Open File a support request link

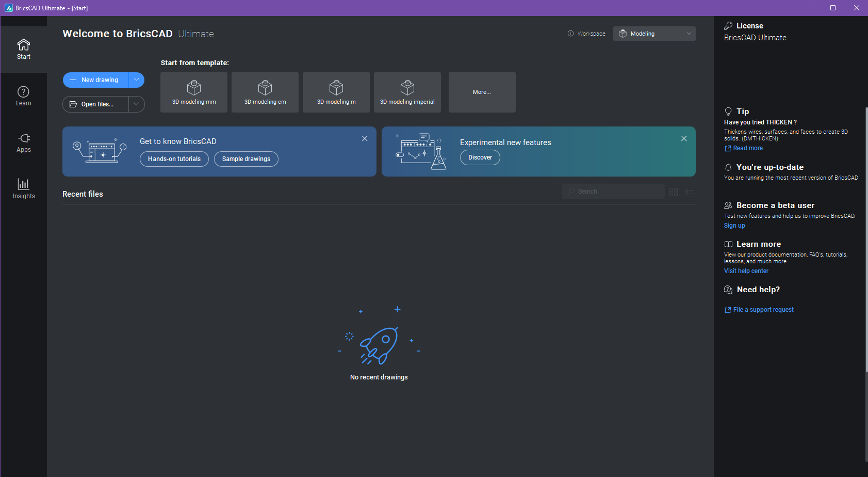(759, 310)
